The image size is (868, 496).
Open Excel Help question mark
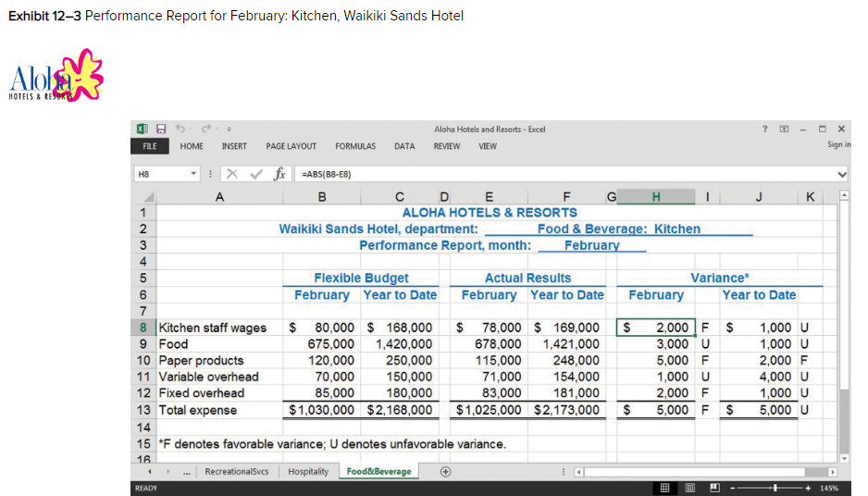[765, 129]
